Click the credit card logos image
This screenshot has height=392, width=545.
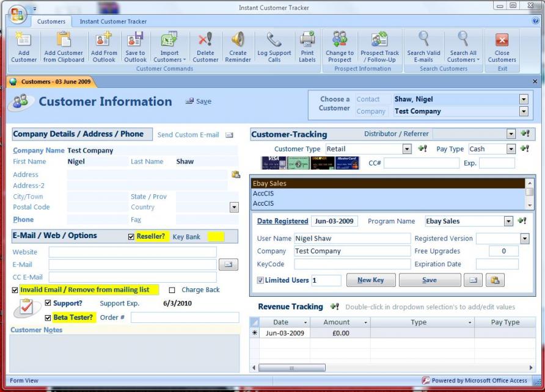tap(310, 163)
